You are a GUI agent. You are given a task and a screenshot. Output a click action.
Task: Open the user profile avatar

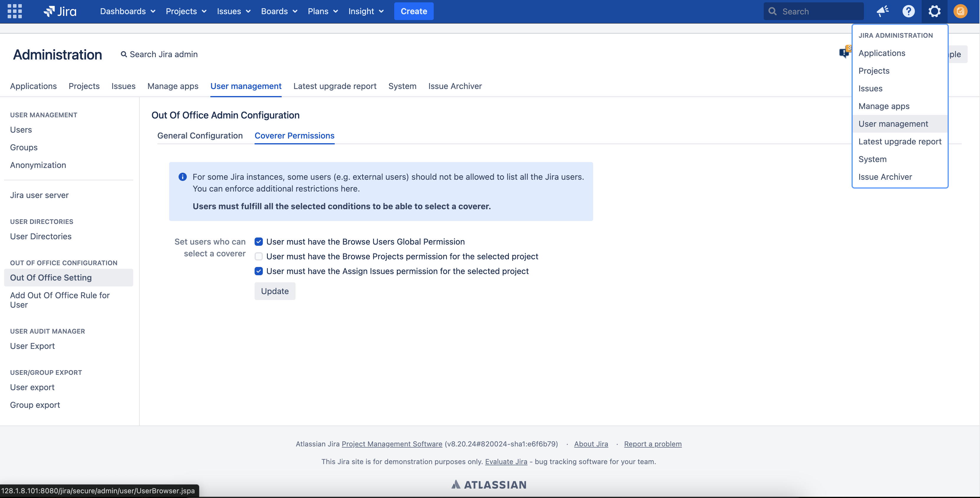pos(960,11)
